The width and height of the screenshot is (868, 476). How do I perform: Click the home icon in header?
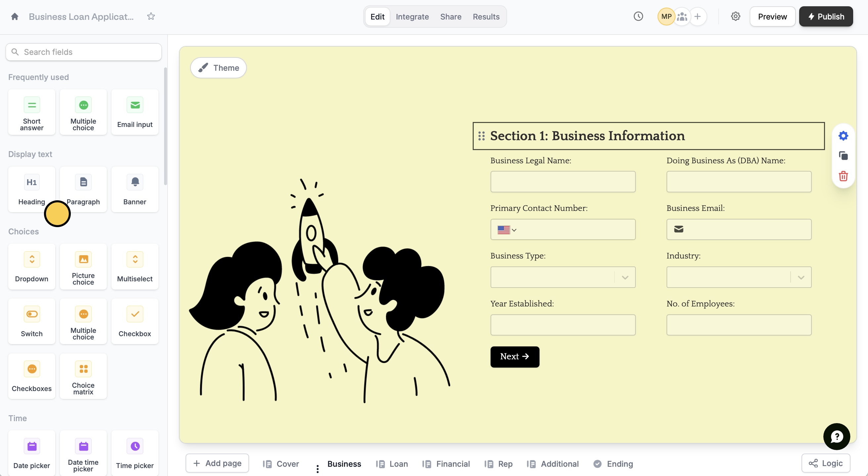[15, 17]
